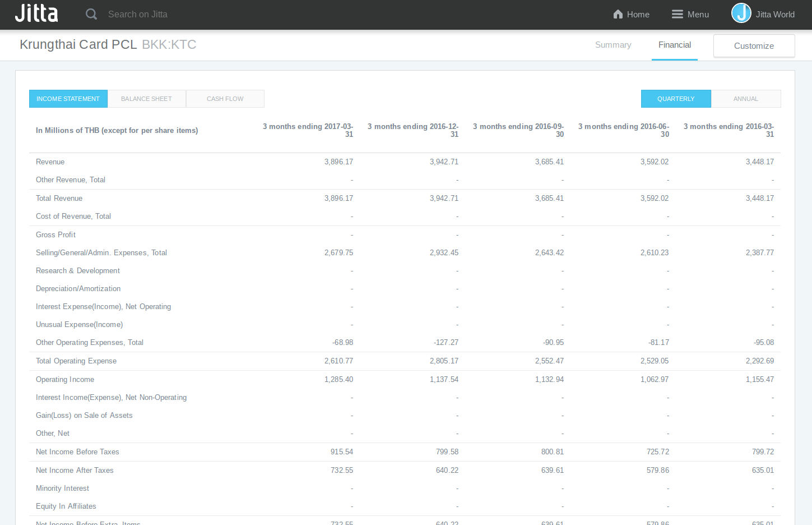The width and height of the screenshot is (812, 525).
Task: Click Other Operating Expenses value -127.27
Action: click(x=446, y=343)
